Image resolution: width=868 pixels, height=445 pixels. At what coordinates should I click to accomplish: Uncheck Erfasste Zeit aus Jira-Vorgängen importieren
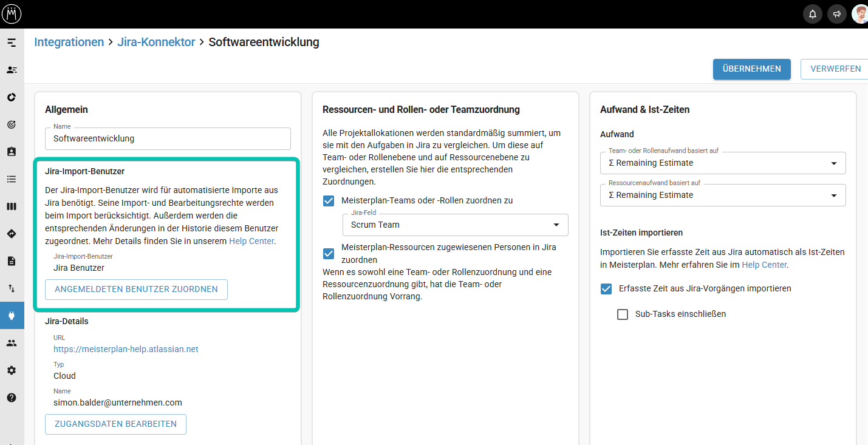[x=606, y=288]
